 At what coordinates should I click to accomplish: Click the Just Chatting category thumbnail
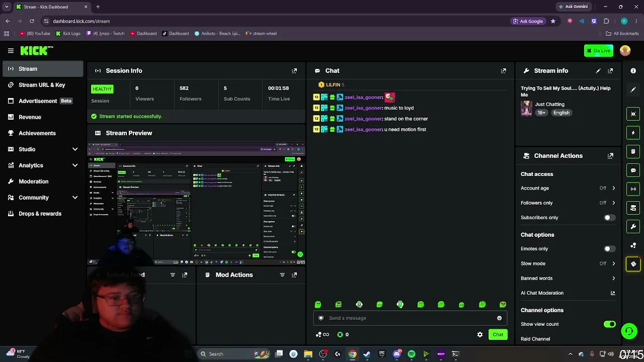tap(526, 108)
